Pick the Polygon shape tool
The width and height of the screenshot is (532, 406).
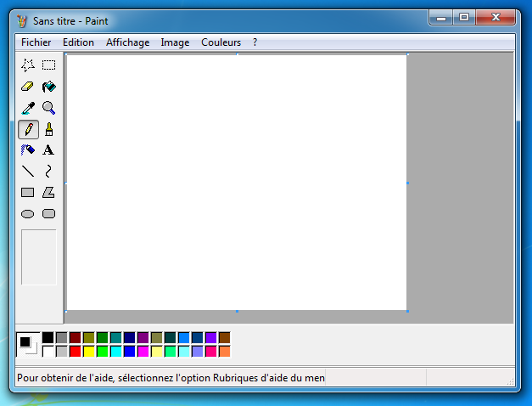49,193
